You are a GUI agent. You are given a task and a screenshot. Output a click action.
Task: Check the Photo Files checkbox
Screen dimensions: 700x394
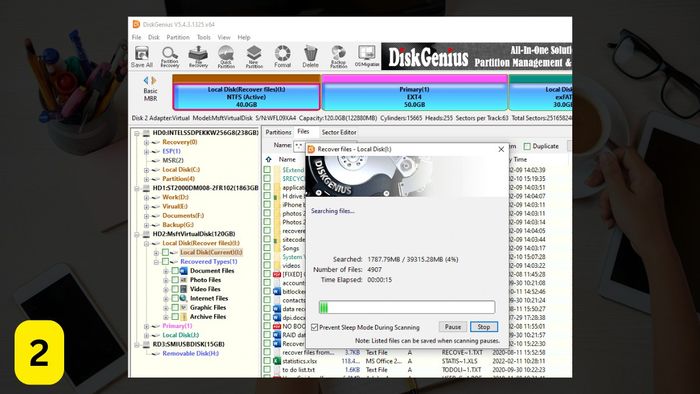click(175, 280)
